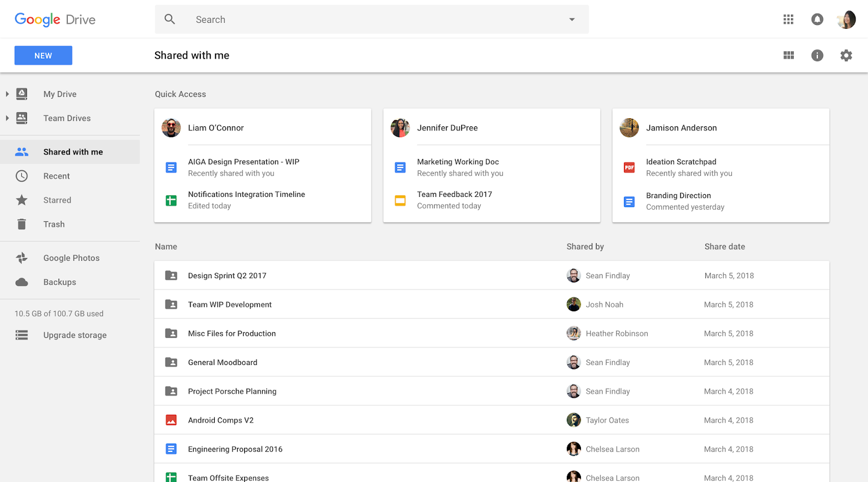Viewport: 868px width, 482px height.
Task: Switch to grid view layout
Action: [x=788, y=55]
